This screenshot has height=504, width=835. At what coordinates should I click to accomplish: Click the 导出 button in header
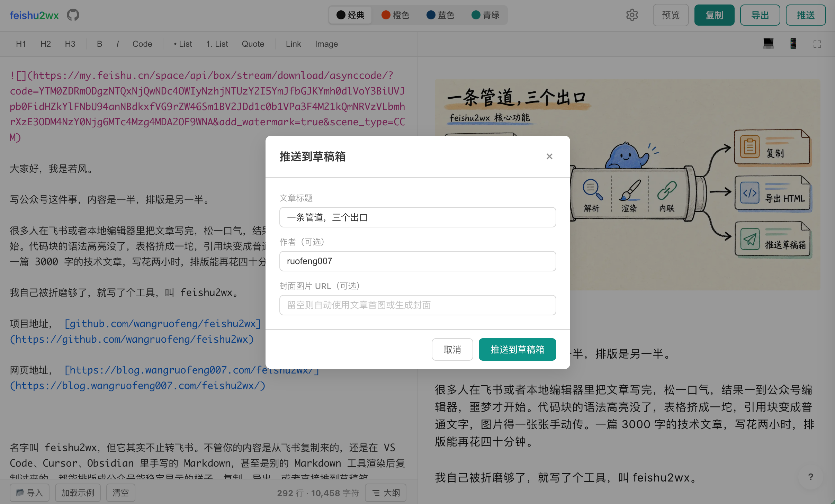(x=760, y=15)
